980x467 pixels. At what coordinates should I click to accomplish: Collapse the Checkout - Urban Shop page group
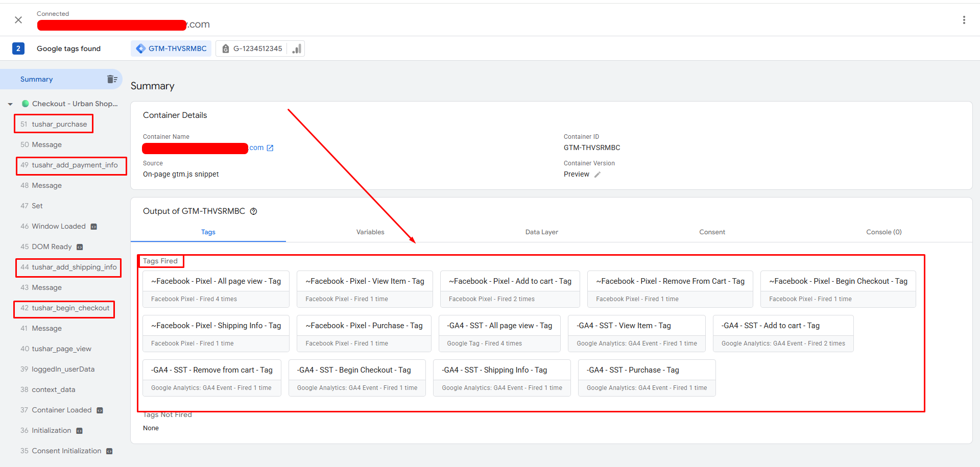point(10,104)
